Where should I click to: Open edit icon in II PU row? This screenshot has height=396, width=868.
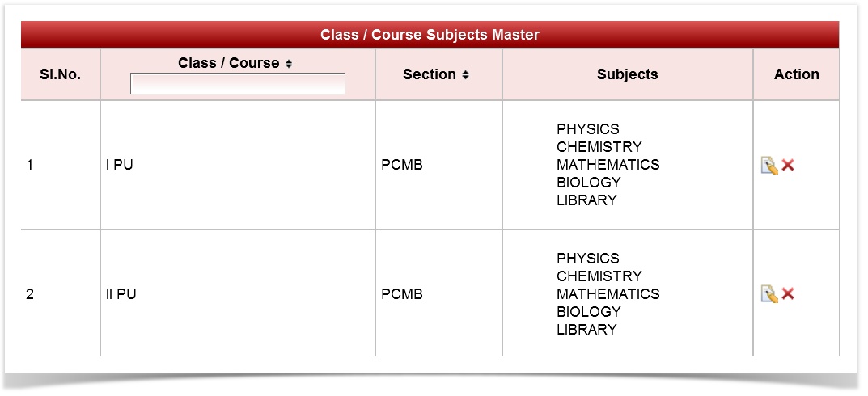click(x=768, y=294)
